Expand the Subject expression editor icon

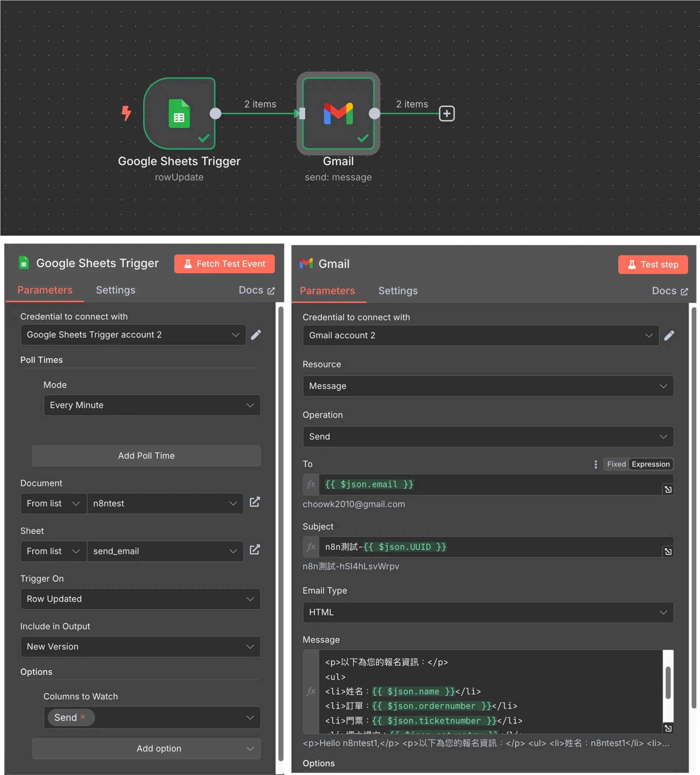(668, 552)
